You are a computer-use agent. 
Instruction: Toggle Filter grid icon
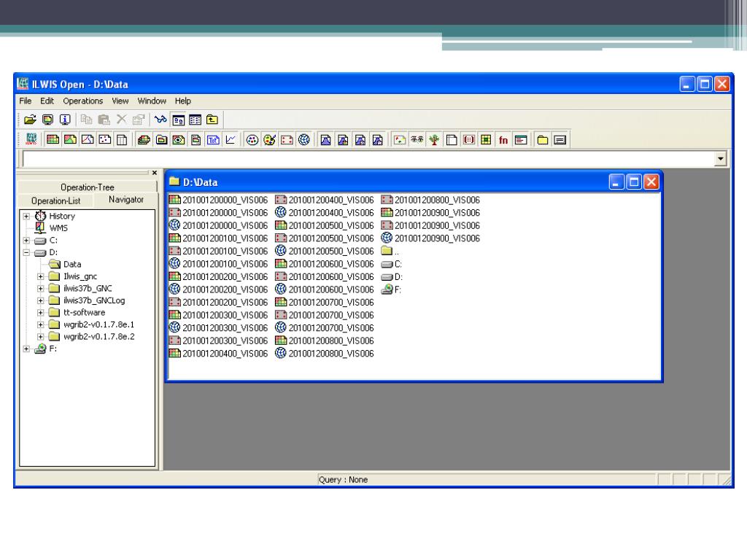(x=486, y=139)
